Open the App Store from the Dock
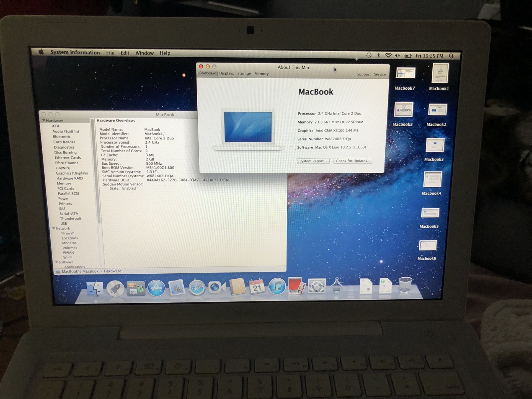 pos(156,287)
